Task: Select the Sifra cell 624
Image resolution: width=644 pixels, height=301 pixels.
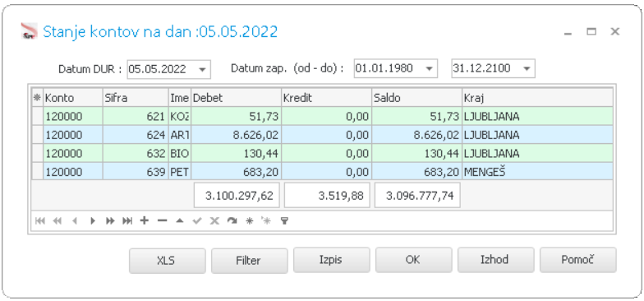Action: [136, 135]
